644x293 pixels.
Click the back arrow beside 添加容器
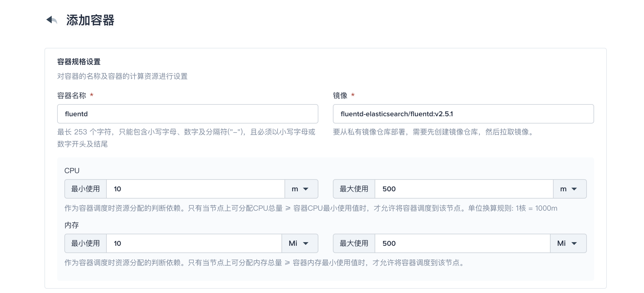click(x=52, y=20)
